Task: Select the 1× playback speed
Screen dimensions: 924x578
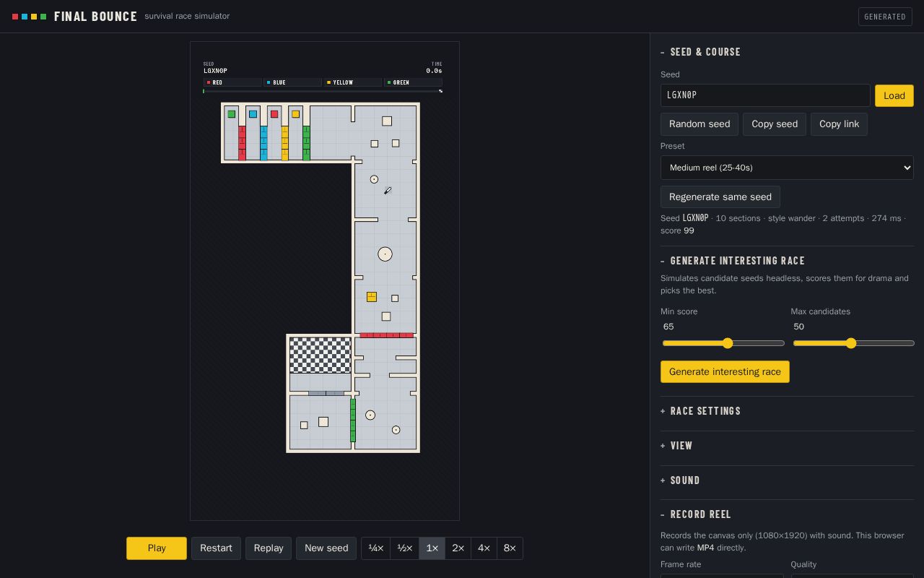Action: point(432,548)
